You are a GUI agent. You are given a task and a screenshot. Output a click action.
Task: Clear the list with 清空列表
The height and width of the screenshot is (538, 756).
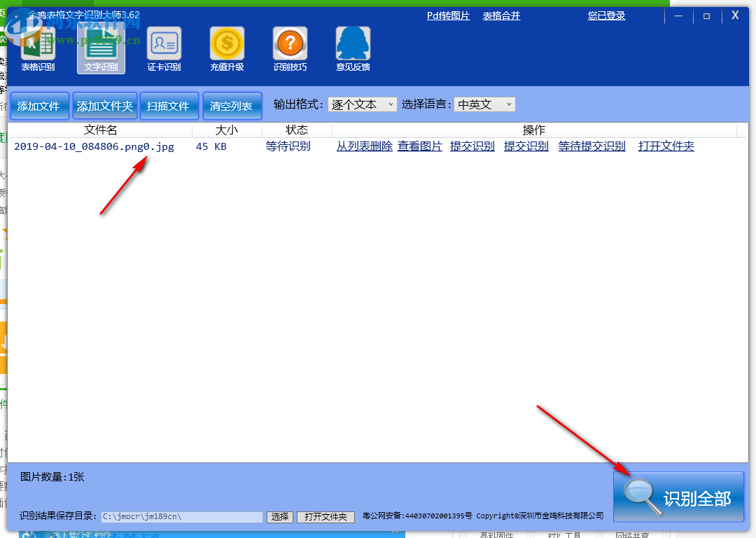[232, 105]
